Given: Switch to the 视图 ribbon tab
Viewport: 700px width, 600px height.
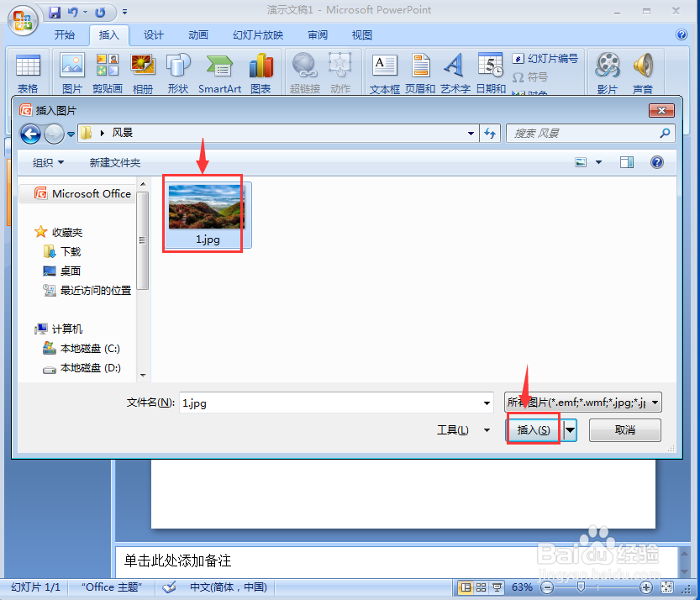Looking at the screenshot, I should pos(361,34).
